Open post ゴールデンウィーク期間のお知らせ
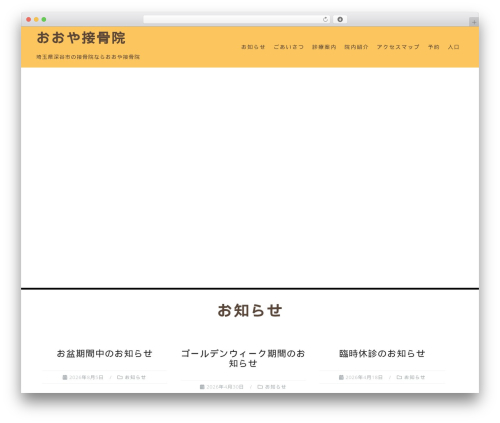 pos(243,358)
